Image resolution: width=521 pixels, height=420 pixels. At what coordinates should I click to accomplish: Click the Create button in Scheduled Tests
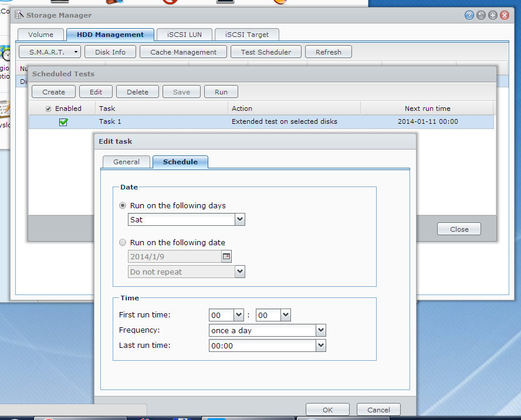(53, 92)
